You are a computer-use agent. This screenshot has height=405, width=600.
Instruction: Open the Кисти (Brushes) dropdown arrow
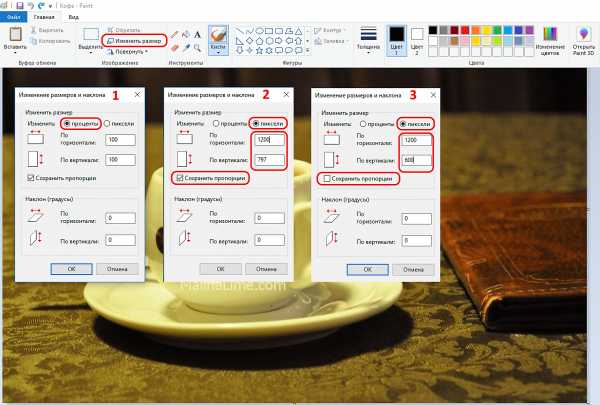[218, 53]
